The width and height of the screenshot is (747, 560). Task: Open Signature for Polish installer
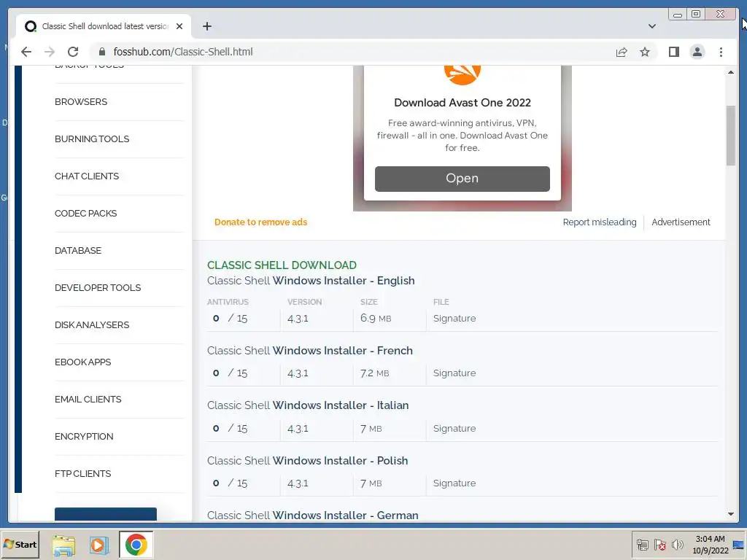point(454,483)
